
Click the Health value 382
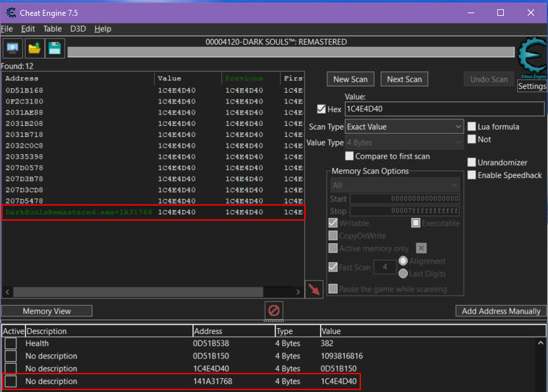coord(327,343)
